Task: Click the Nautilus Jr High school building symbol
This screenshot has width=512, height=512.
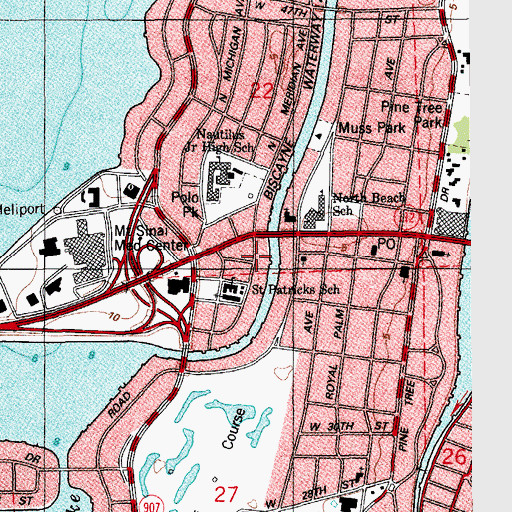Action: 219,181
